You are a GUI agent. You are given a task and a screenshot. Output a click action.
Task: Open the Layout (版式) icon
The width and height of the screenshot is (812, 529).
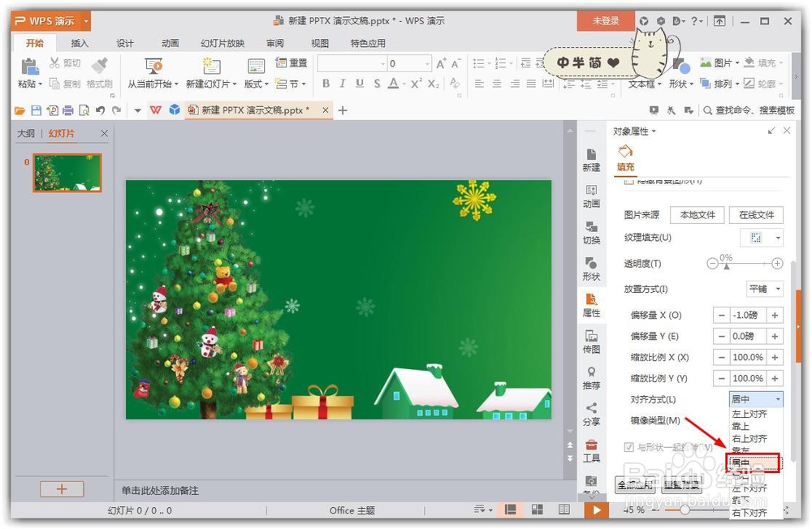[x=256, y=67]
